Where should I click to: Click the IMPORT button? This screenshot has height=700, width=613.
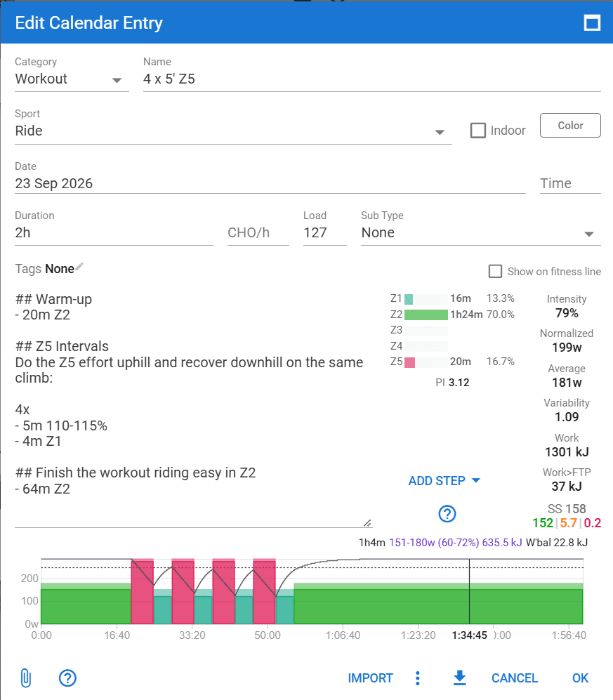(x=370, y=678)
